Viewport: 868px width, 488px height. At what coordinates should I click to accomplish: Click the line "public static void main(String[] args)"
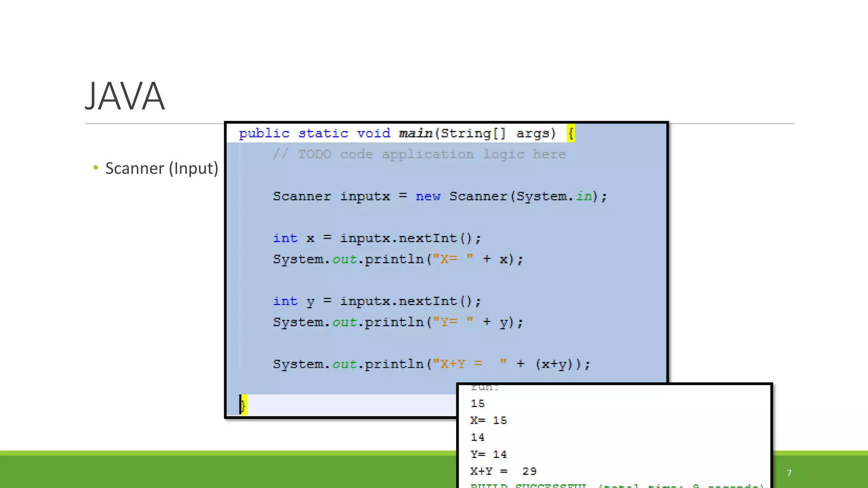coord(397,133)
